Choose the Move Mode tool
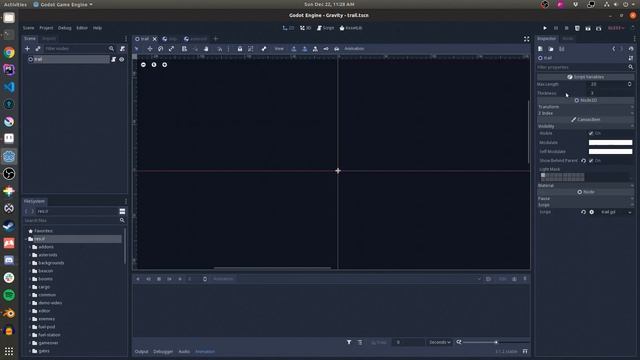The height and width of the screenshot is (360, 640). click(x=150, y=49)
